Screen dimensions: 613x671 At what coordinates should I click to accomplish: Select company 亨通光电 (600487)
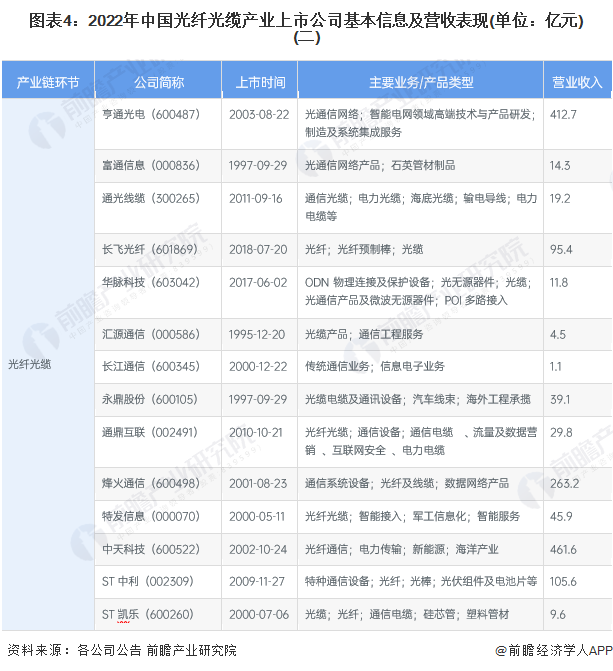coord(151,114)
